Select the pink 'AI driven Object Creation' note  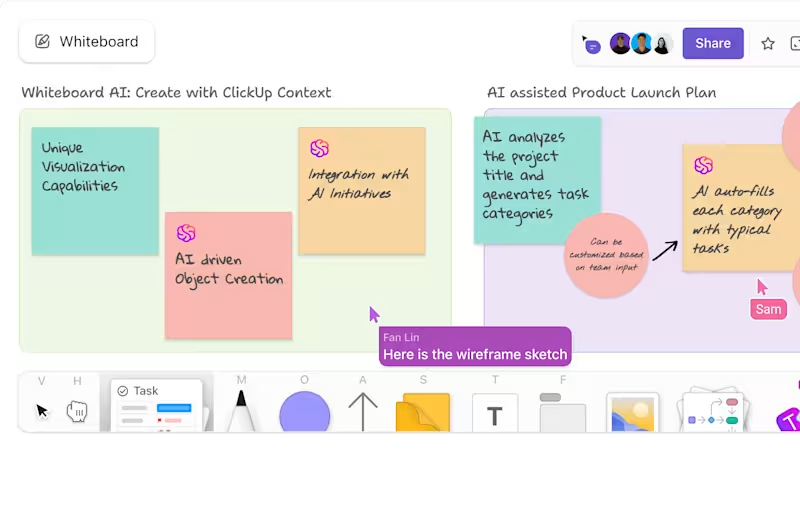pos(228,275)
